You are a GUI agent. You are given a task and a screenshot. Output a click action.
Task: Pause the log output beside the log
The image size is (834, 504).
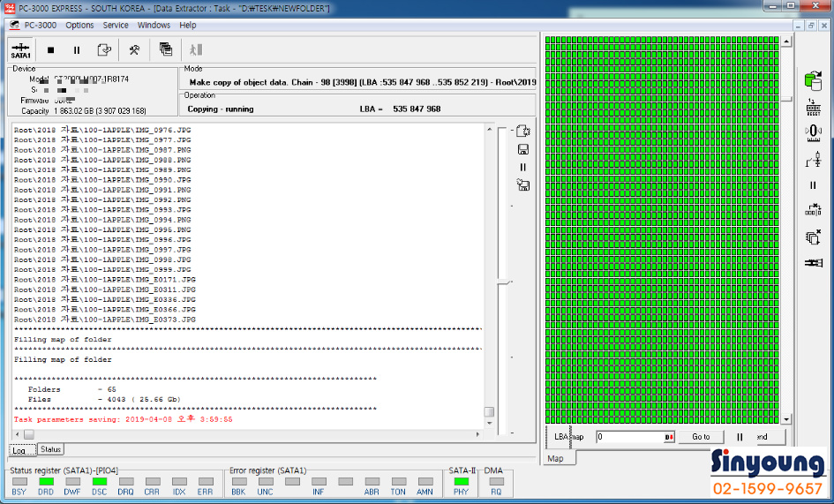(x=522, y=167)
